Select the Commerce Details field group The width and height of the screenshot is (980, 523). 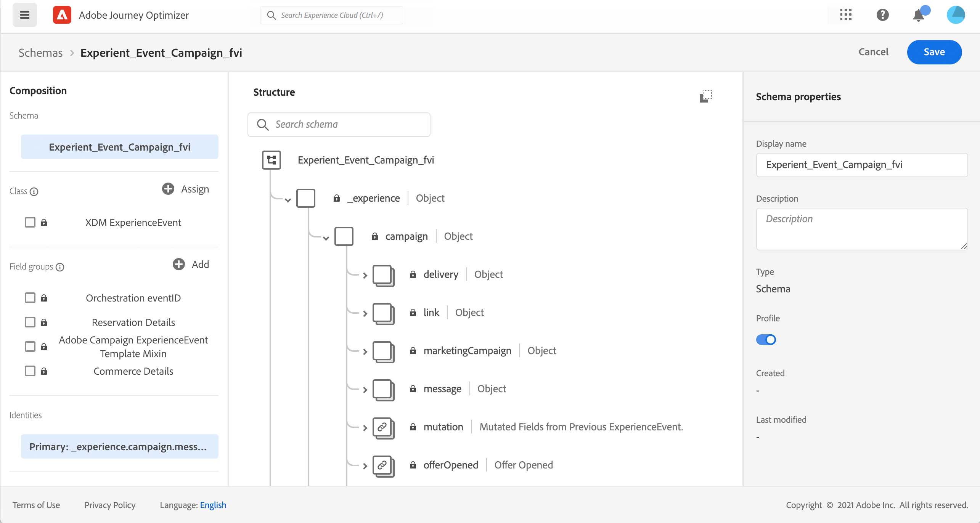pos(133,371)
